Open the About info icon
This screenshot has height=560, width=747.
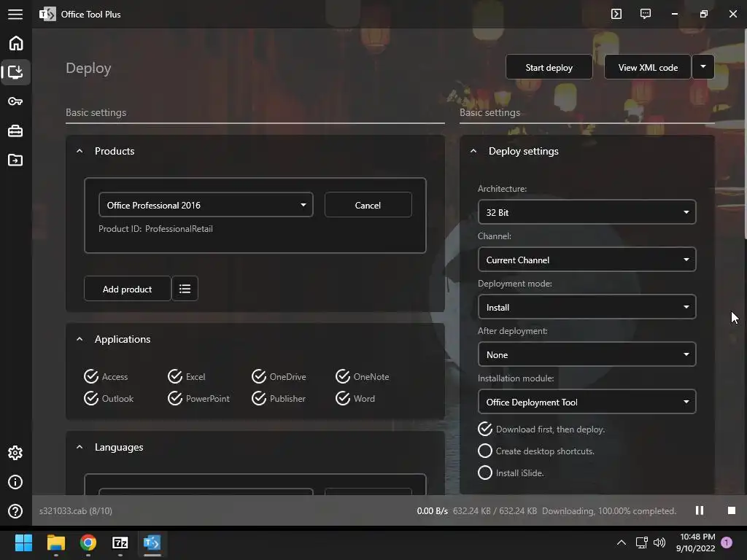click(x=15, y=482)
